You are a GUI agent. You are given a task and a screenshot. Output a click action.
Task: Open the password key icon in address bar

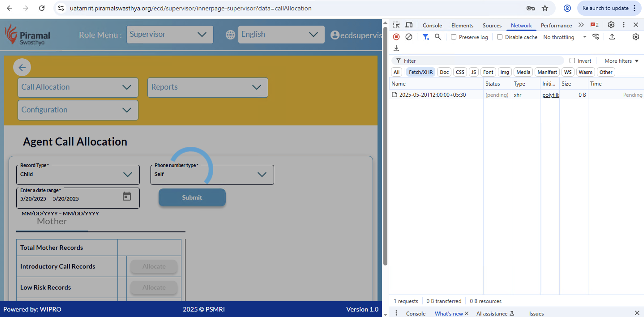coord(530,8)
